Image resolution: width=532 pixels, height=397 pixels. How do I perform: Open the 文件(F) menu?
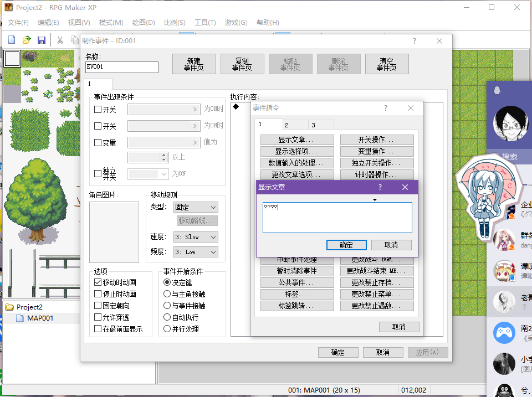coord(18,22)
